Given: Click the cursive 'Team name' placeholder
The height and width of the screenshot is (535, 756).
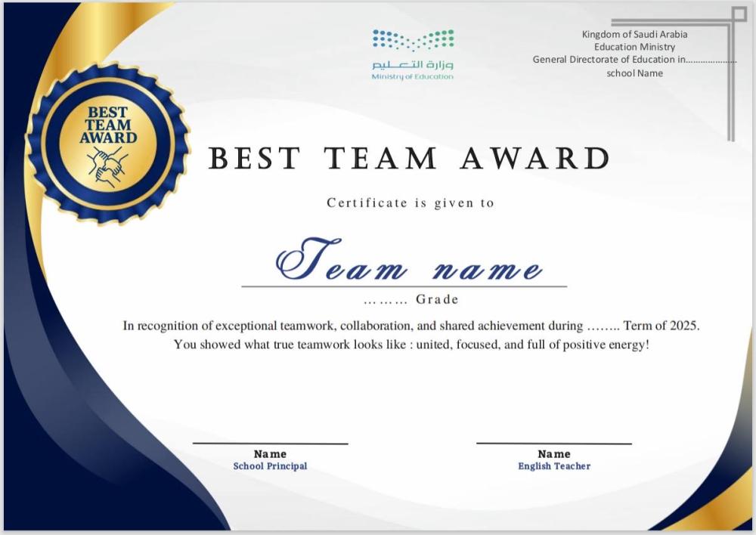Looking at the screenshot, I should coord(409,261).
